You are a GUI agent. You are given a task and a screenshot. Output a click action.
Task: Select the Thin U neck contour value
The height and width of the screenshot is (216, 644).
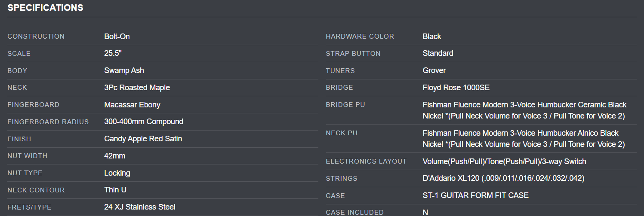115,190
